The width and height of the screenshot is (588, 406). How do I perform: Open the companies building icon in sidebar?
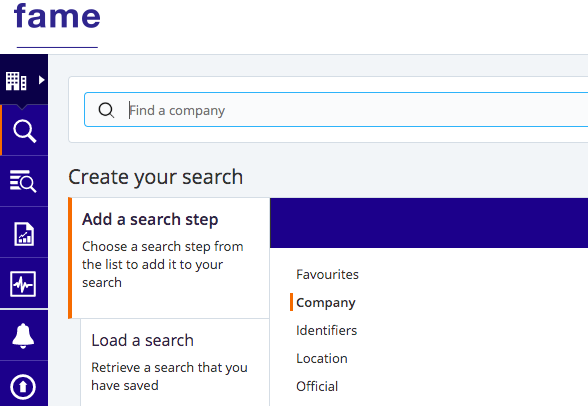16,80
